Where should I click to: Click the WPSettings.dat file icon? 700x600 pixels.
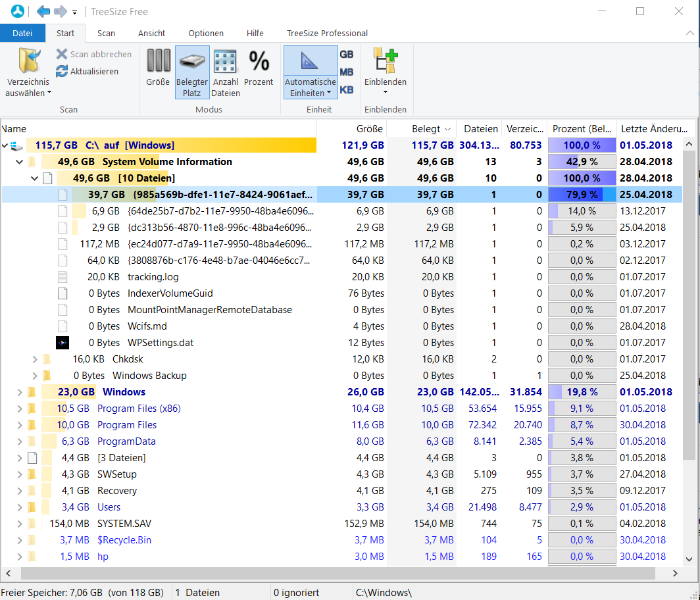[x=62, y=343]
